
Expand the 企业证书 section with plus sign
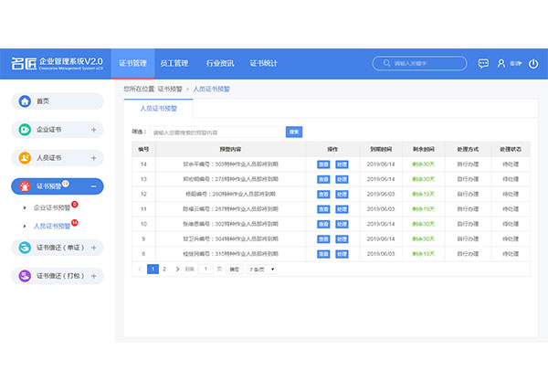pos(93,130)
